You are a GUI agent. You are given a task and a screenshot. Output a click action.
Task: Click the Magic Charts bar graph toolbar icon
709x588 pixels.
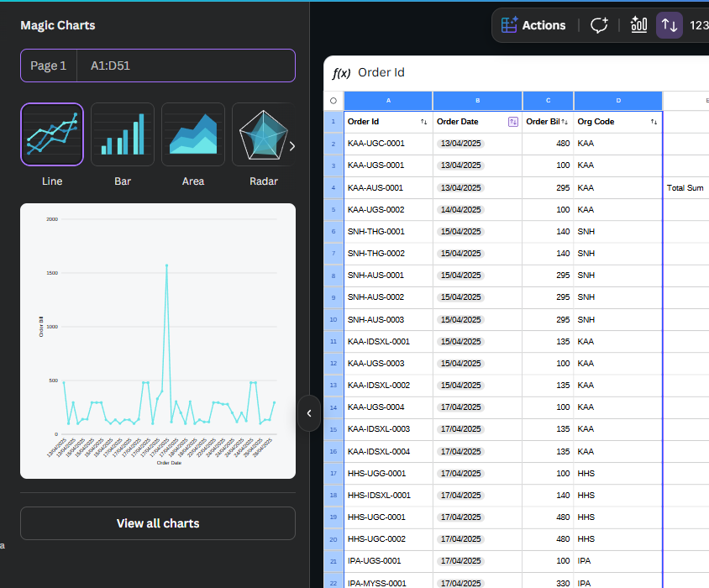click(x=638, y=25)
